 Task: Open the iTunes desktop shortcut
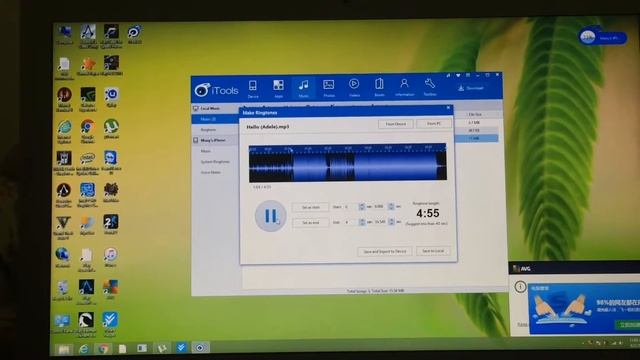click(x=111, y=257)
